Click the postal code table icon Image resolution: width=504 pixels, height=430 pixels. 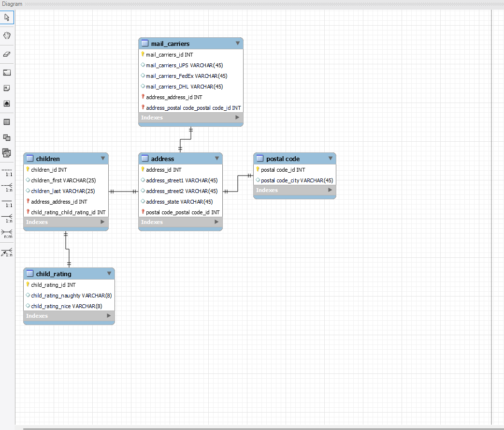(x=260, y=158)
